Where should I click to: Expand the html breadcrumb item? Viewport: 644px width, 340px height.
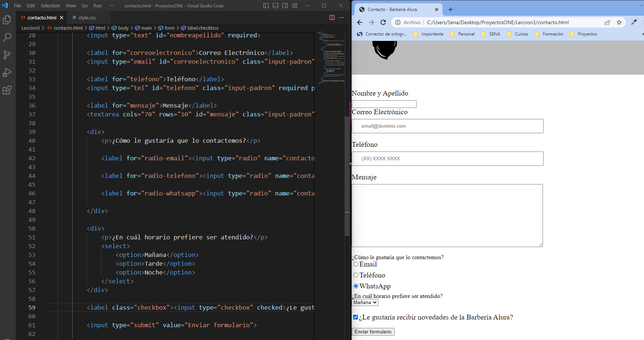pyautogui.click(x=97, y=28)
